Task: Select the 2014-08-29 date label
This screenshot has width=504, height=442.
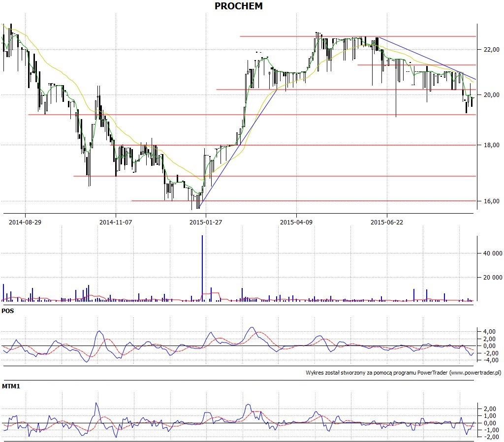Action: click(25, 222)
